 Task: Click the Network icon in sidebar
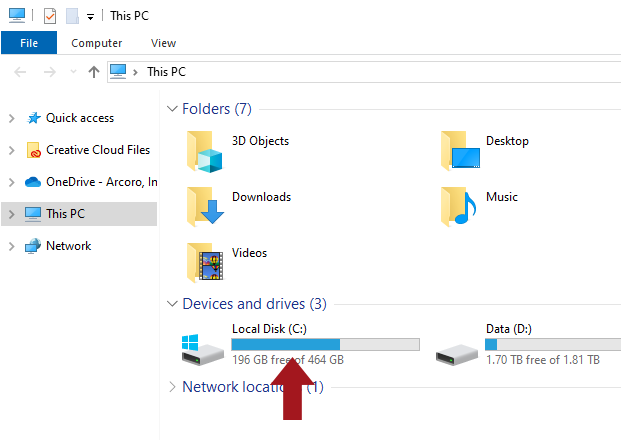pos(33,246)
